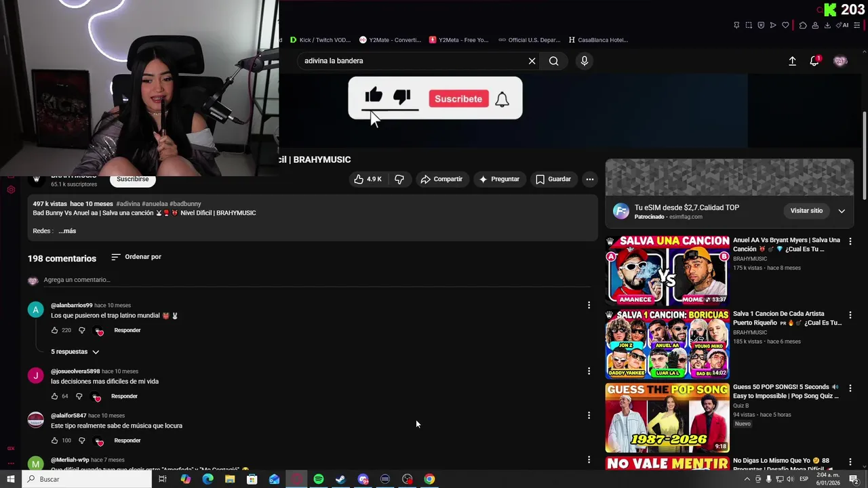Dislike the video with thumbs down button
The height and width of the screenshot is (488, 868).
point(399,179)
